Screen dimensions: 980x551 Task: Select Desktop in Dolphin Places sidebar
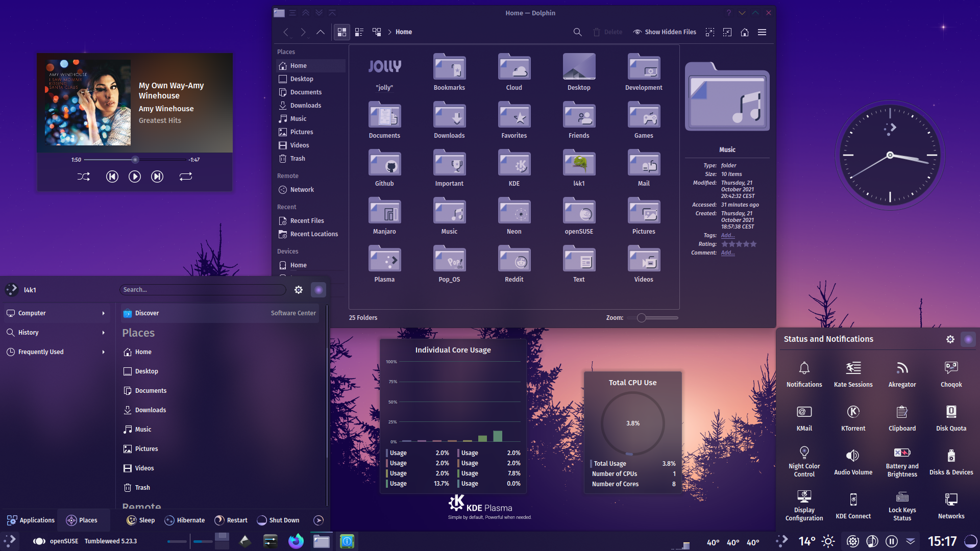point(311,79)
